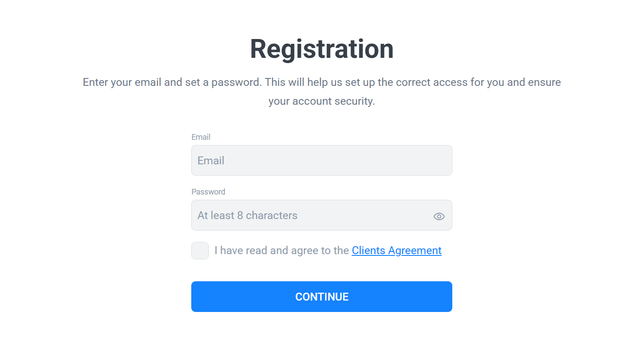Open the Clients Agreement link

coord(397,251)
